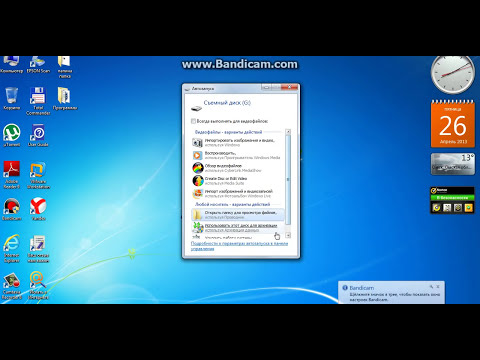Image resolution: width=480 pixels, height=360 pixels.
Task: Select the User Guide shortcut
Action: pyautogui.click(x=38, y=135)
